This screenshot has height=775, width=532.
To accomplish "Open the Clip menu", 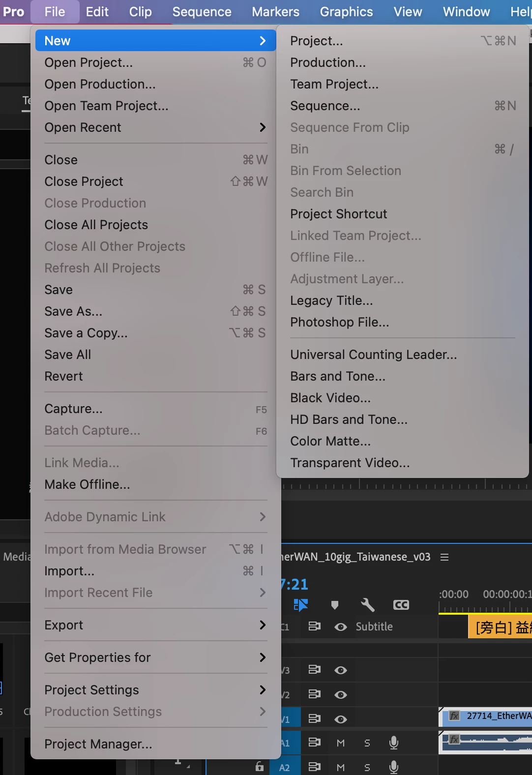I will (x=141, y=12).
